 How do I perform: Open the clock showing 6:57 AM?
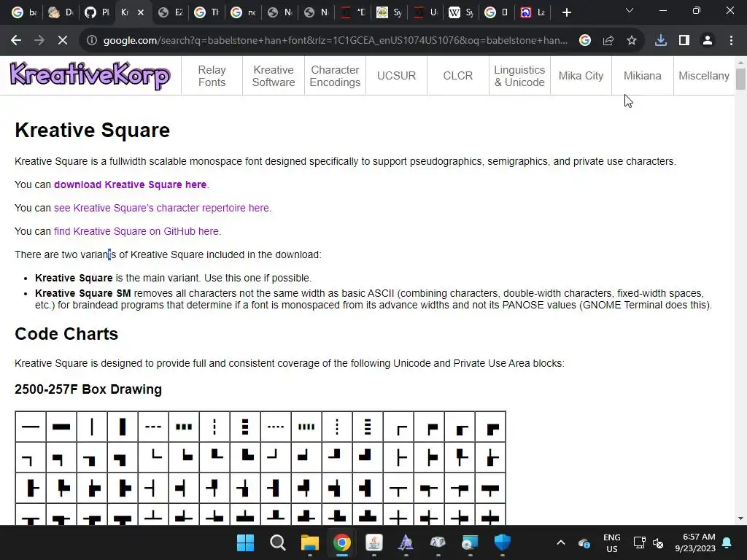[x=695, y=542]
